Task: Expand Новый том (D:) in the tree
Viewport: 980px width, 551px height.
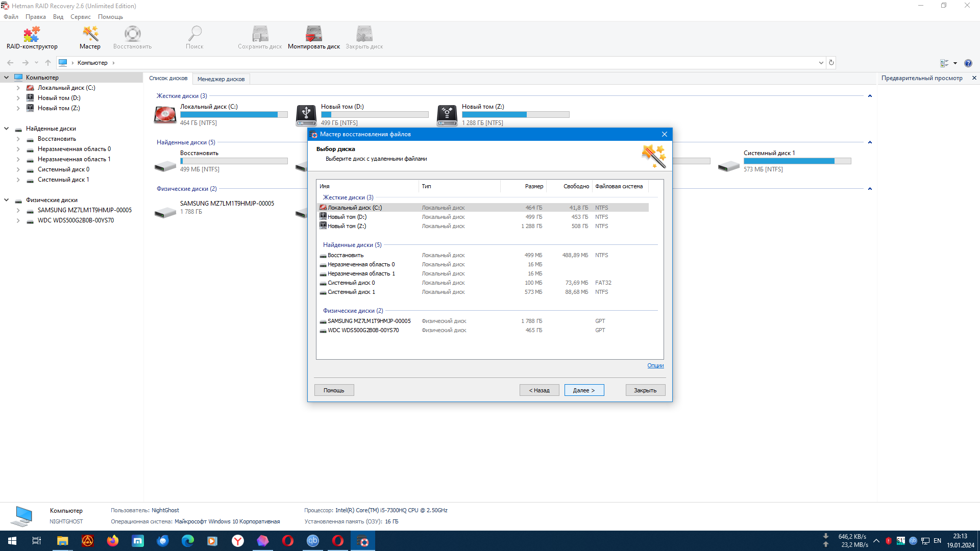Action: tap(18, 98)
